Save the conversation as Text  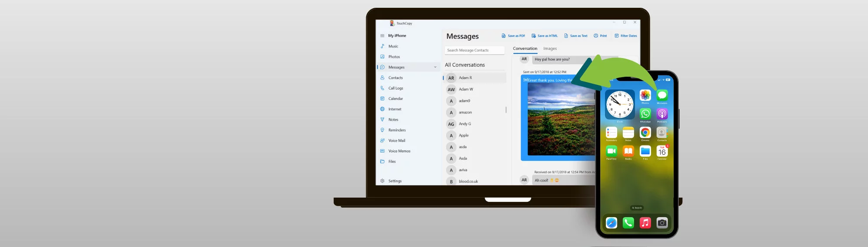point(575,36)
